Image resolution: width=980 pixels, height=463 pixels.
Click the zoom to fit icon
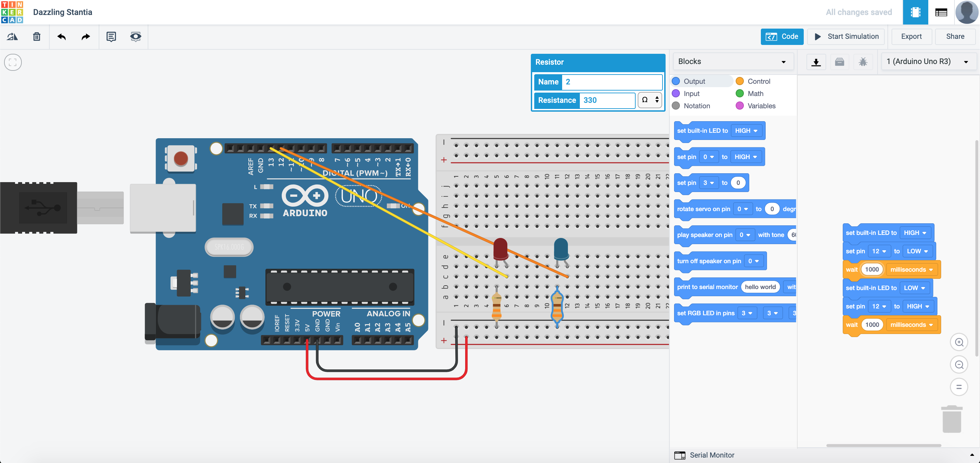tap(13, 62)
